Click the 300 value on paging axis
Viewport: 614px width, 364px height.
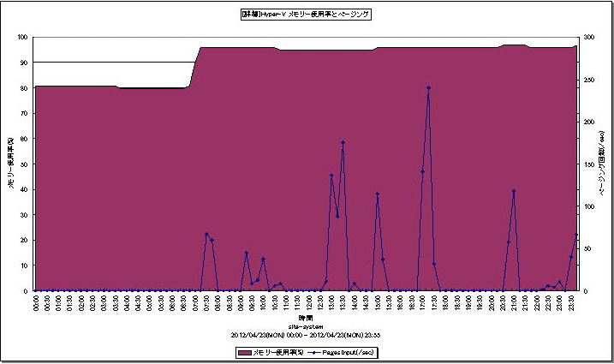click(x=589, y=37)
